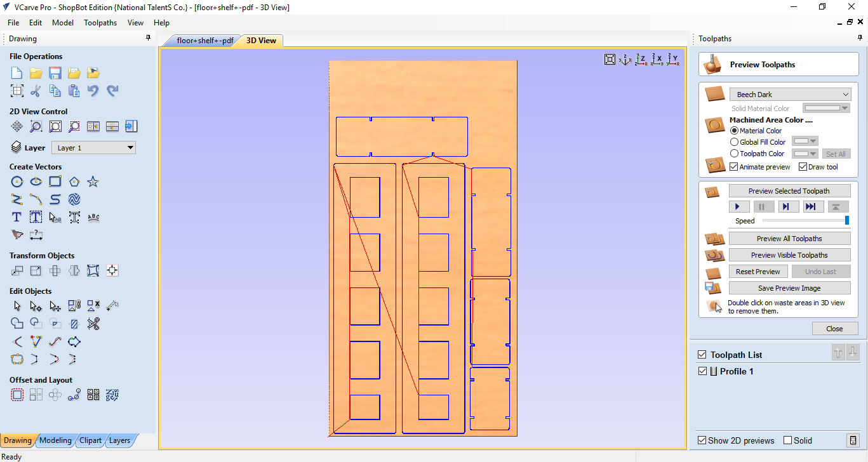Open the Toolpaths menu

point(100,23)
